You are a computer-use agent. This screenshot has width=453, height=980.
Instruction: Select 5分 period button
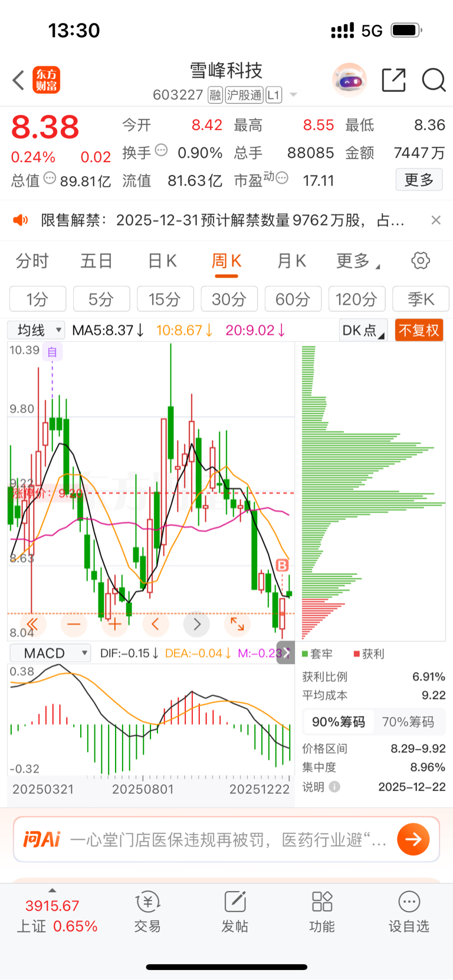pos(101,299)
